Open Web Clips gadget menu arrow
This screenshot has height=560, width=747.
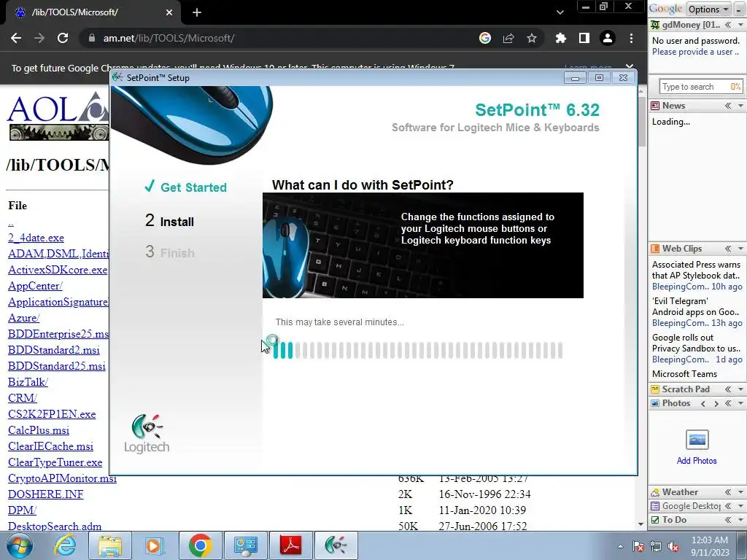click(741, 249)
